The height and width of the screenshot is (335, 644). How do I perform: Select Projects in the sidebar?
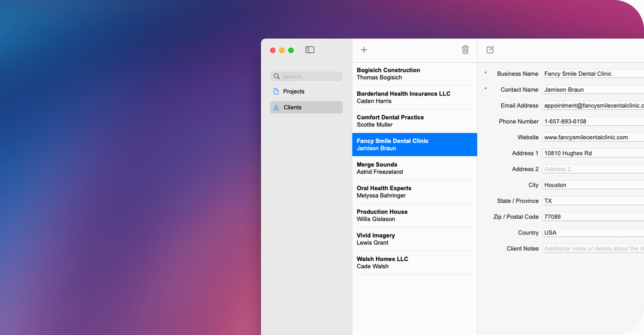point(293,91)
